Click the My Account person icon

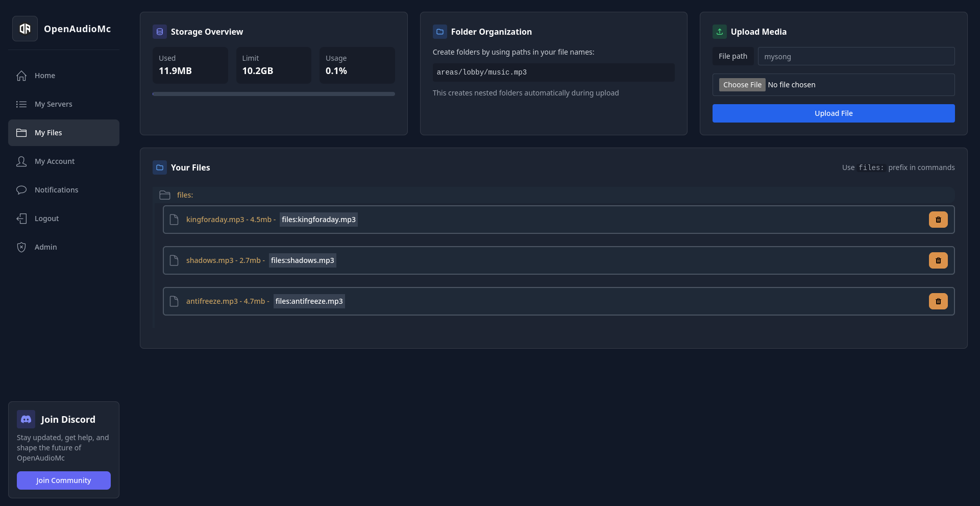pyautogui.click(x=21, y=161)
